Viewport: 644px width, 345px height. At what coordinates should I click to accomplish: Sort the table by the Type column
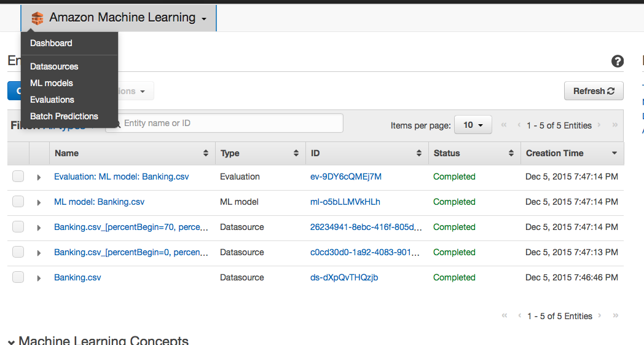tap(296, 153)
